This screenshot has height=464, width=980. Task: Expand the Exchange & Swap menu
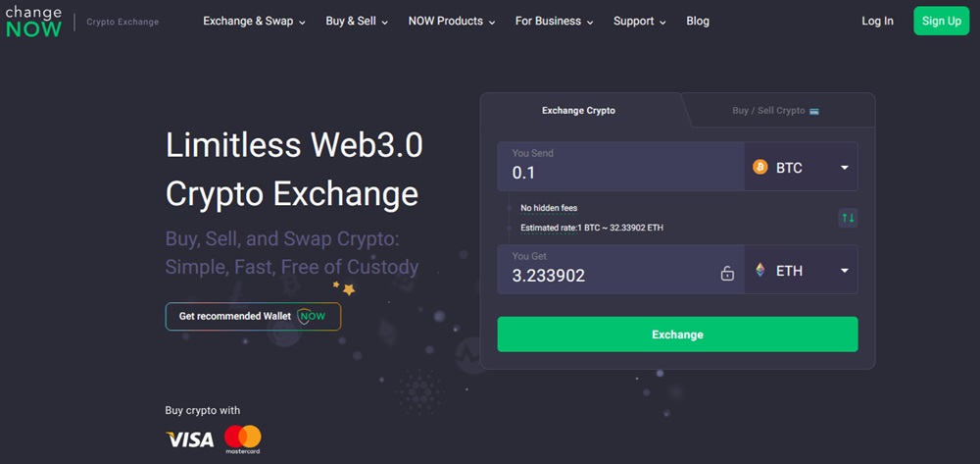(254, 21)
